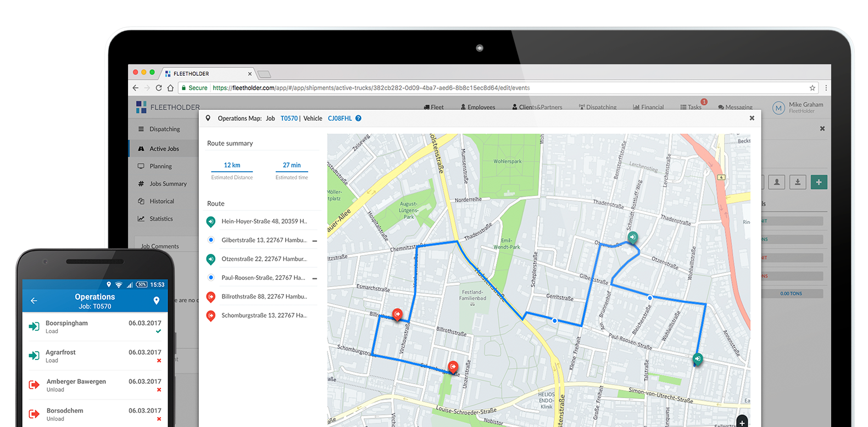Click the fleetholder.com URL in the address bar
This screenshot has height=427, width=868.
371,88
